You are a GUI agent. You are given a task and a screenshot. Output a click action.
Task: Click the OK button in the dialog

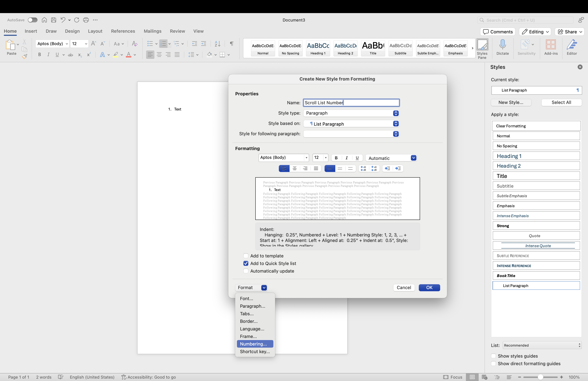429,288
